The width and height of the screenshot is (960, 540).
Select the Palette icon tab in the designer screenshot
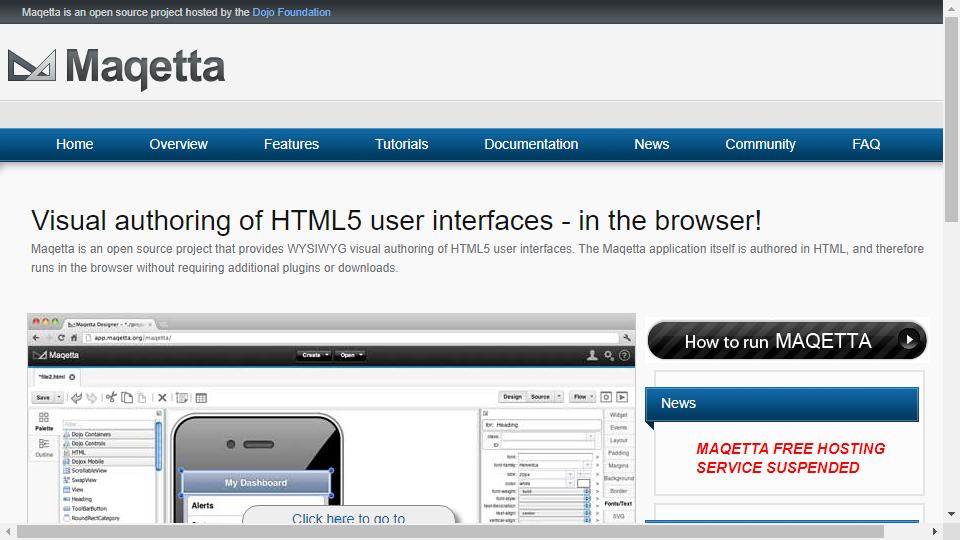tap(44, 421)
